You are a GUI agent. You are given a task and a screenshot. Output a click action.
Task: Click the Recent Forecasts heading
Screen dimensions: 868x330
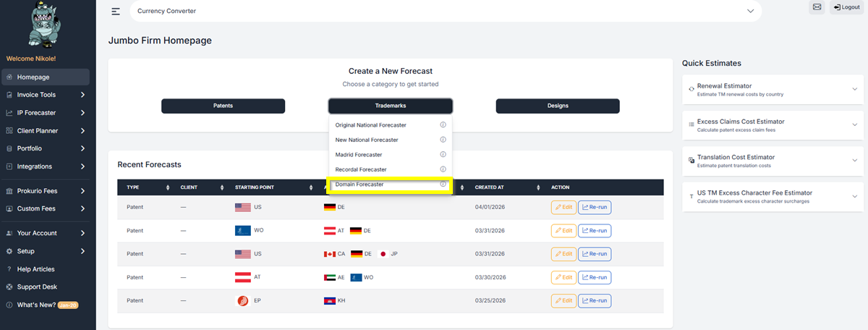pyautogui.click(x=150, y=165)
